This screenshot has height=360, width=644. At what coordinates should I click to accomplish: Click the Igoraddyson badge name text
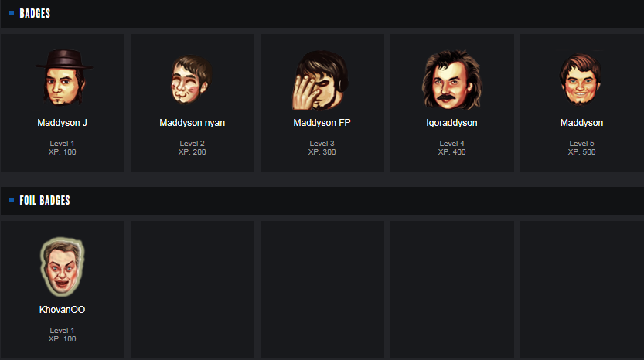451,123
